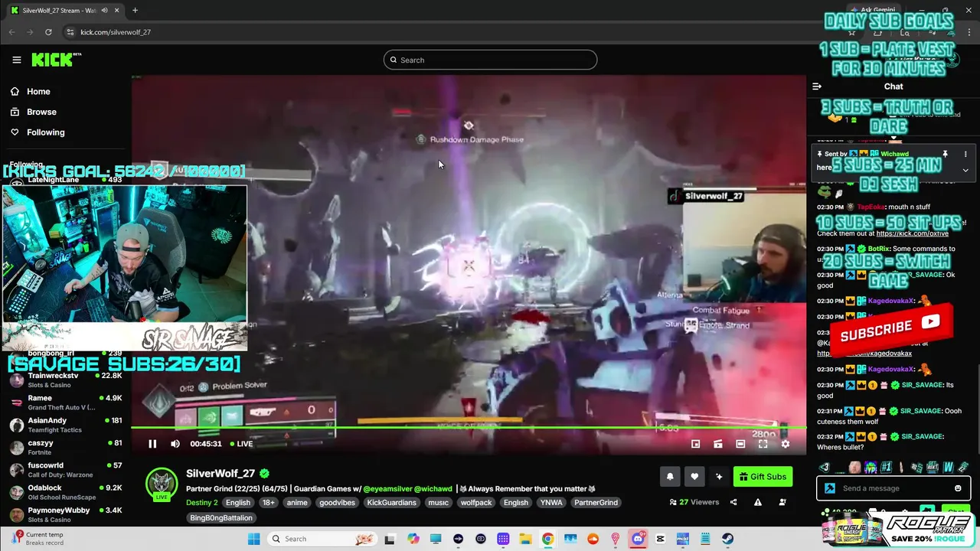Jump to LIVE indicator in player
The width and height of the screenshot is (980, 551).
(x=241, y=444)
